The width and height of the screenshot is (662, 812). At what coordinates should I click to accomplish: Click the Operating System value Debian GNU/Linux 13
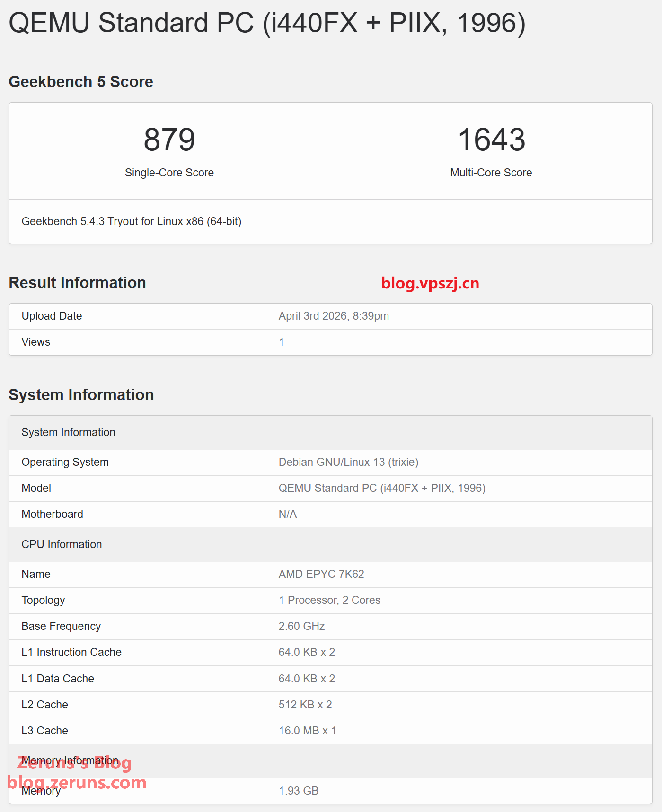click(348, 462)
